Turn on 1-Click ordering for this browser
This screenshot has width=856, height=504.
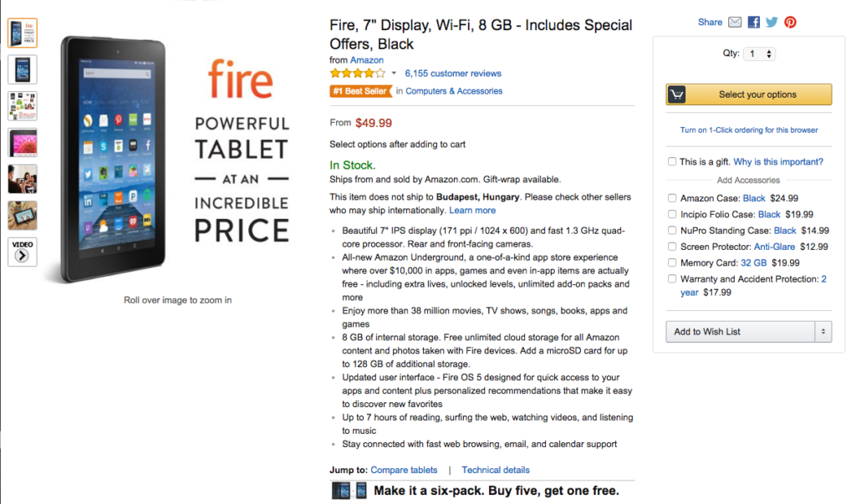click(748, 130)
